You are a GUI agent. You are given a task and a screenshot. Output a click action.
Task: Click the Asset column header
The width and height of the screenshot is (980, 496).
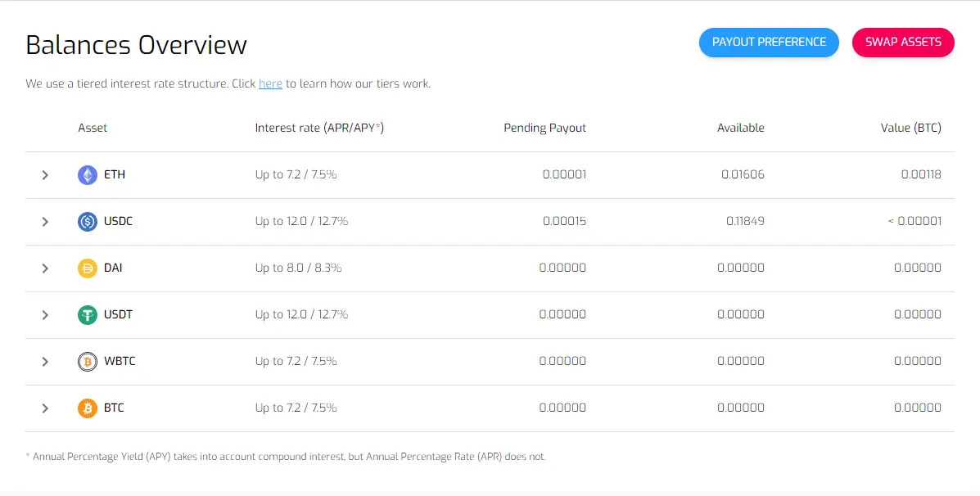93,128
